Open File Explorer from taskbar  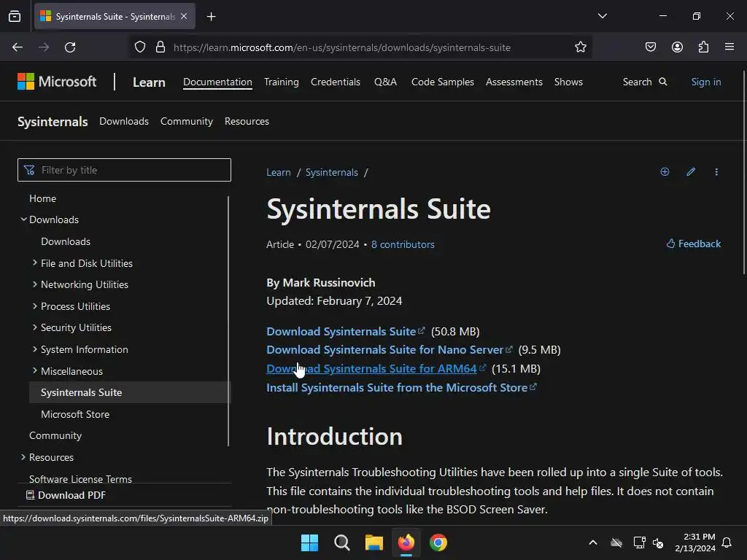[374, 542]
